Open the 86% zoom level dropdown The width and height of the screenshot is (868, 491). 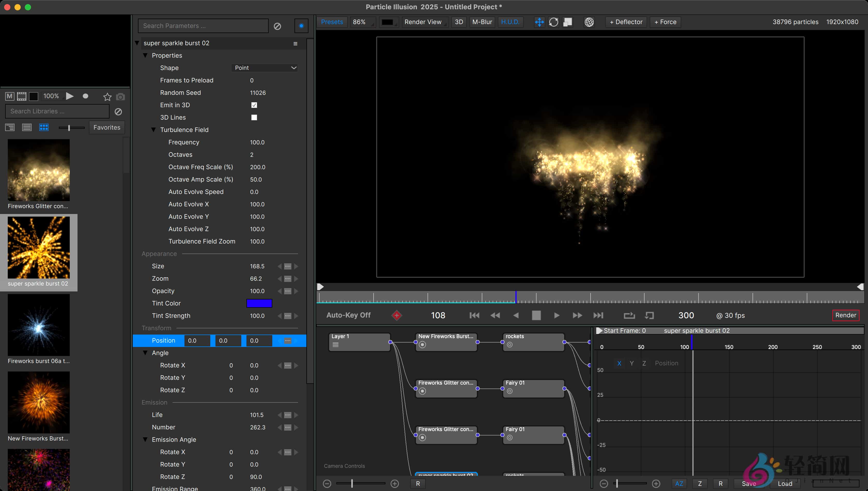(x=362, y=22)
